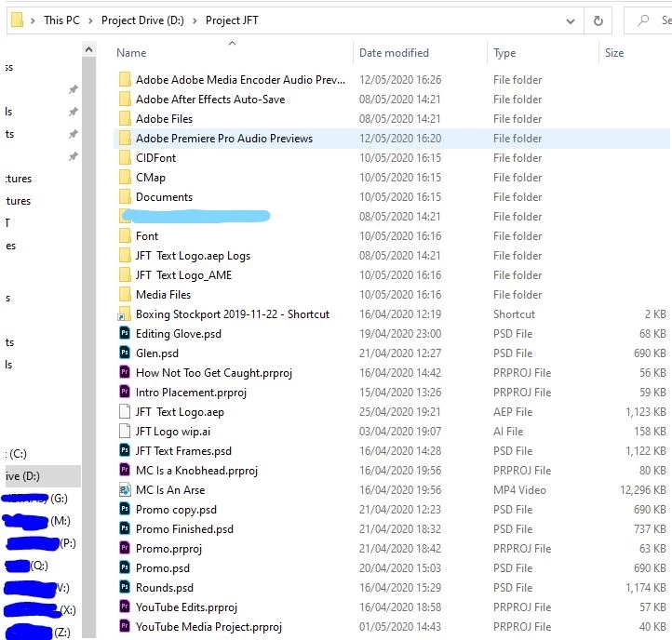The image size is (672, 640).
Task: Click the Premiere icon of Promo.prproj
Action: (x=125, y=548)
